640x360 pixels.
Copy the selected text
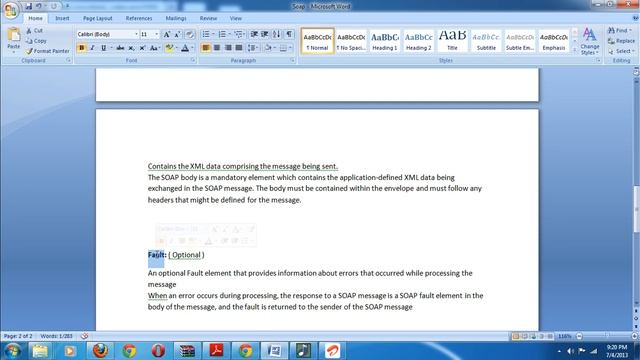click(36, 41)
